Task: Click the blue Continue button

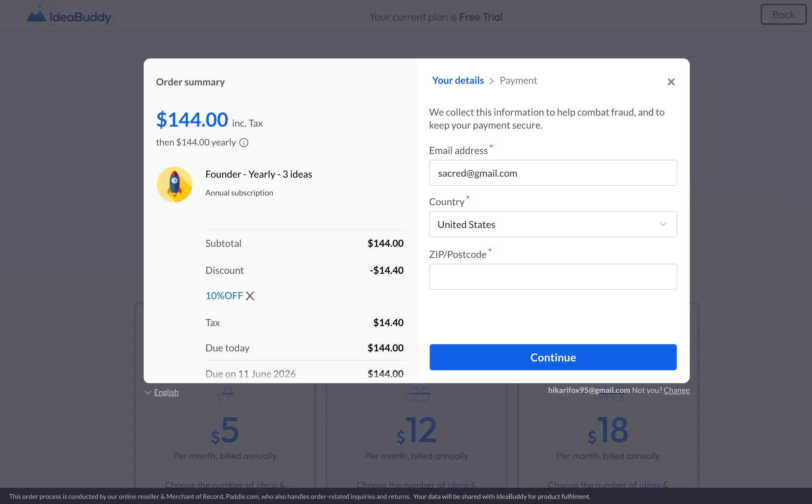Action: tap(553, 357)
